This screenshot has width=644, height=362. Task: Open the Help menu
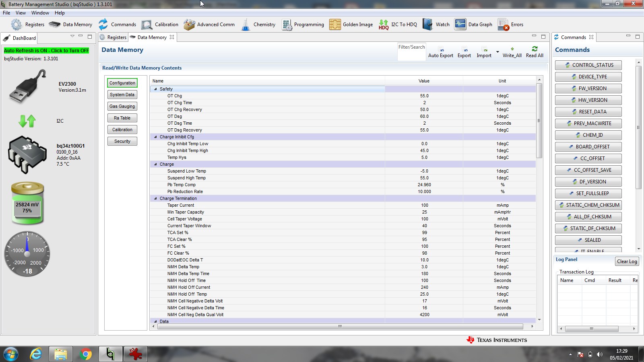(60, 13)
